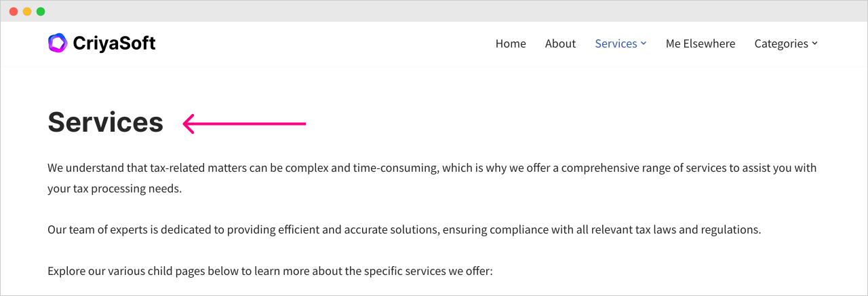868x296 pixels.
Task: Open the About page link
Action: coord(560,43)
